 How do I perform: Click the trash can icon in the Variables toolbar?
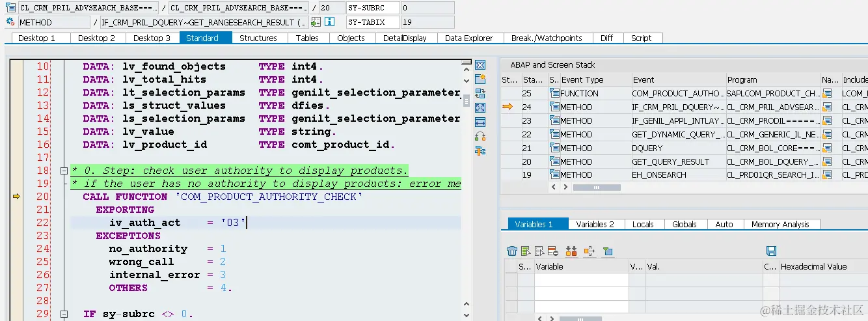coord(512,251)
